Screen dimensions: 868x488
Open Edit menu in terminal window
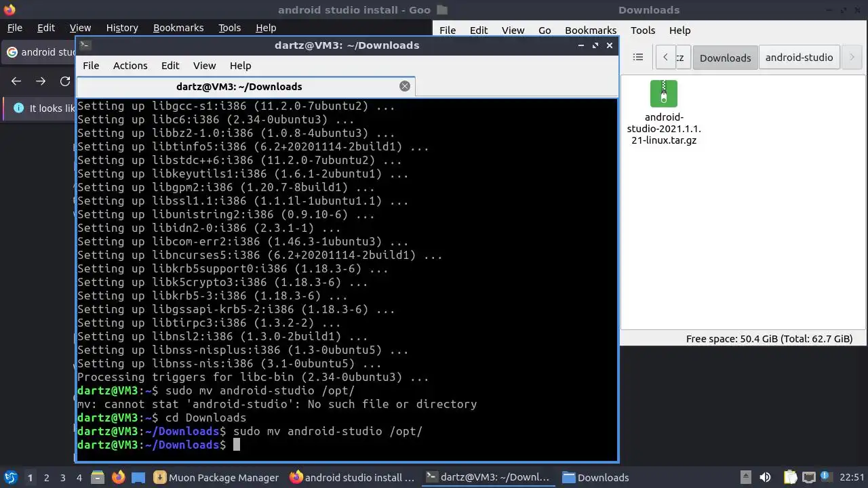click(x=170, y=66)
